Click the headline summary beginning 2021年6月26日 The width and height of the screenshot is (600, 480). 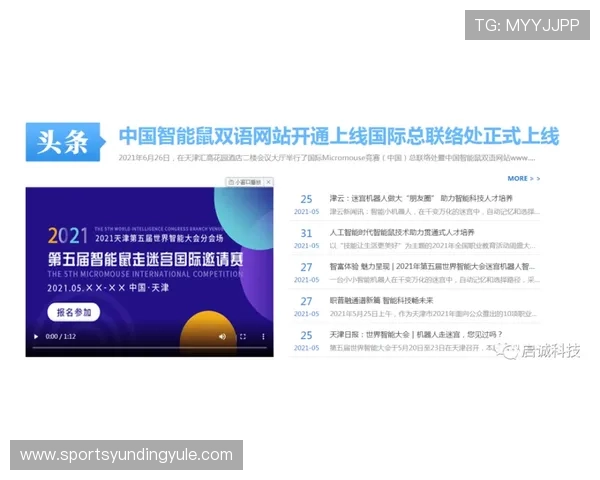(327, 158)
